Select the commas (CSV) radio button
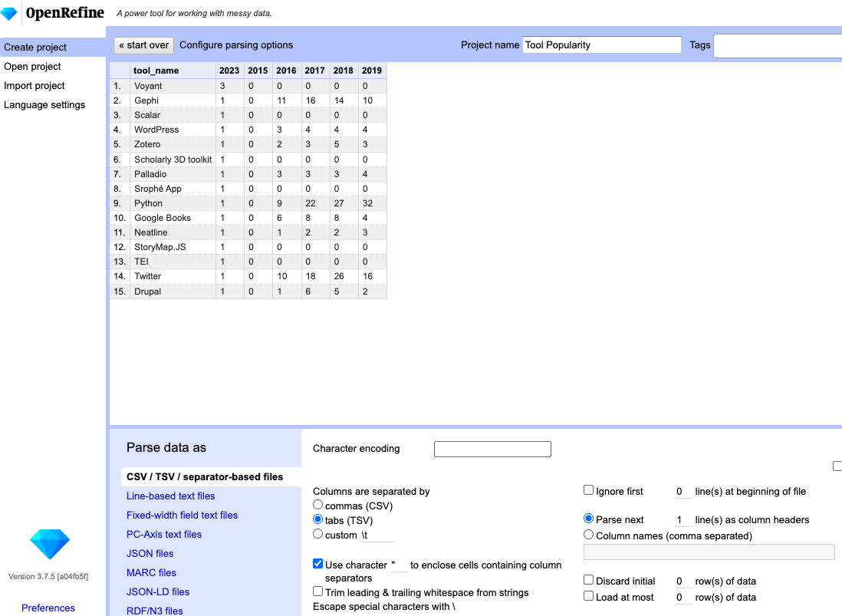Viewport: 842px width, 616px height. pyautogui.click(x=318, y=505)
